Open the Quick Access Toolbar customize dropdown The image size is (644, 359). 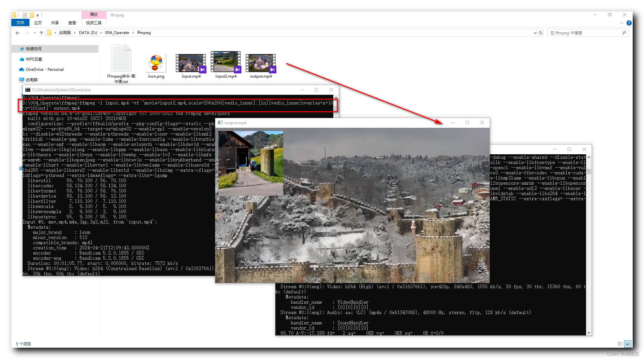tap(38, 15)
